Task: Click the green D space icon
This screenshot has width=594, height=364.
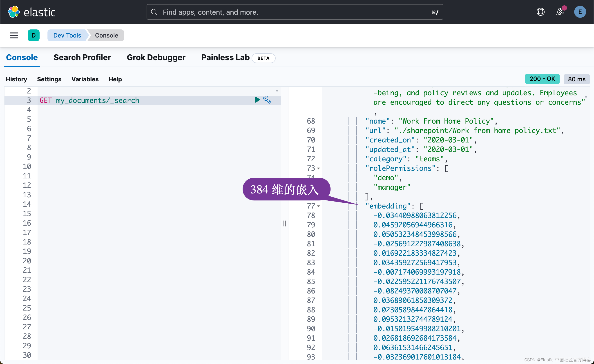Action: pos(33,36)
